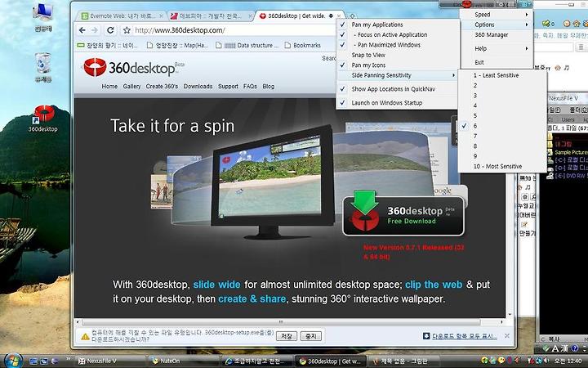Select sensitivity level 6

tap(501, 126)
